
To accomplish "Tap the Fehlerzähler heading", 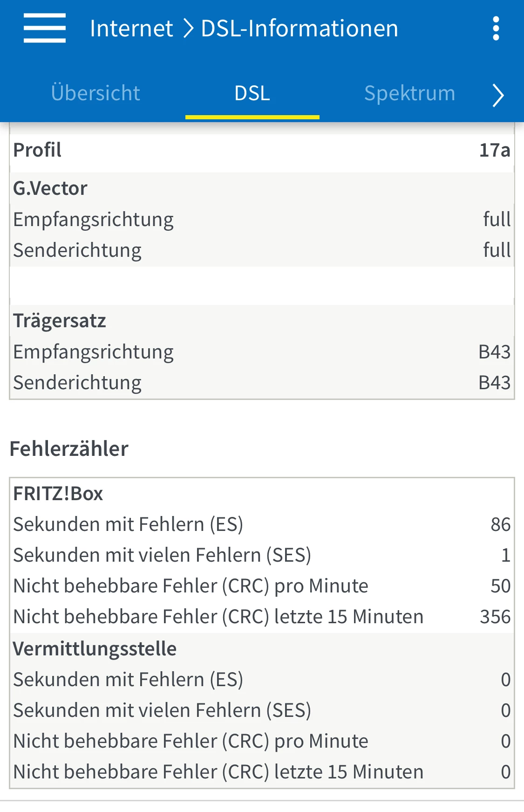I will coord(69,449).
